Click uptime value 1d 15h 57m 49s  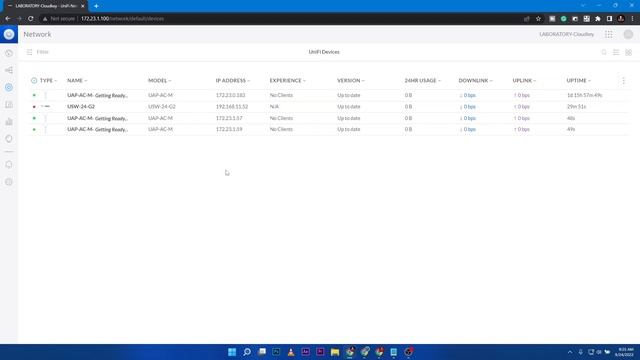click(x=584, y=95)
